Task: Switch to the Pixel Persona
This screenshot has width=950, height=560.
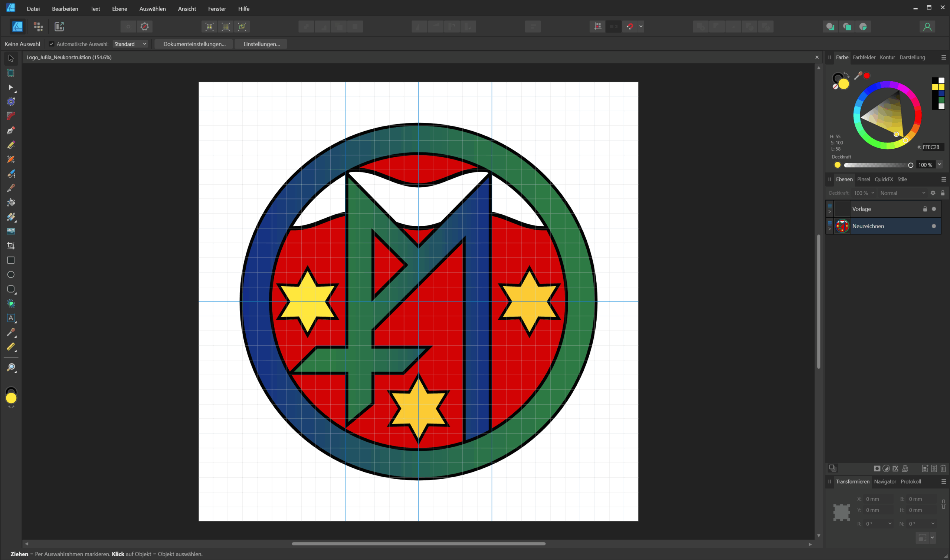Action: pyautogui.click(x=38, y=26)
